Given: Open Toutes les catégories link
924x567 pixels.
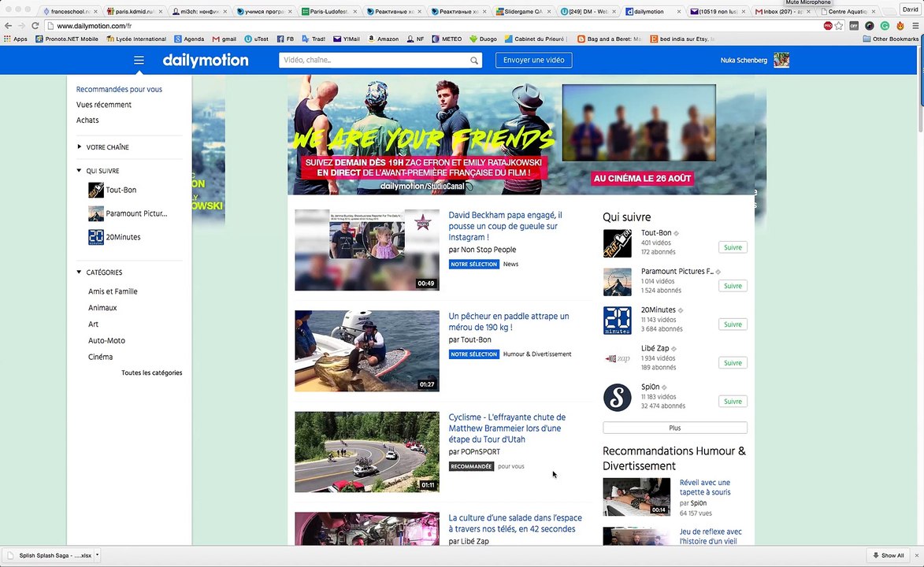Looking at the screenshot, I should (x=151, y=372).
